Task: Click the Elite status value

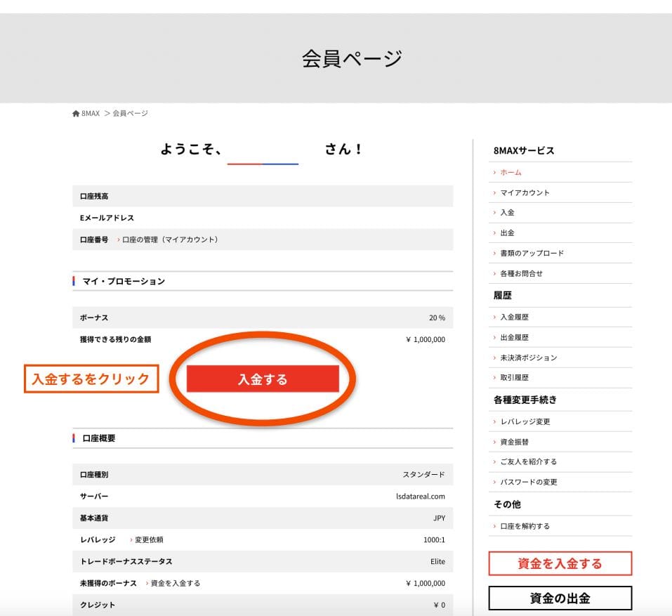Action: (437, 561)
